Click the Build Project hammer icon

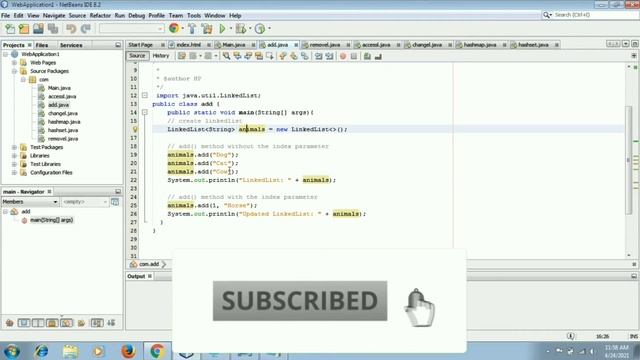tap(192, 29)
